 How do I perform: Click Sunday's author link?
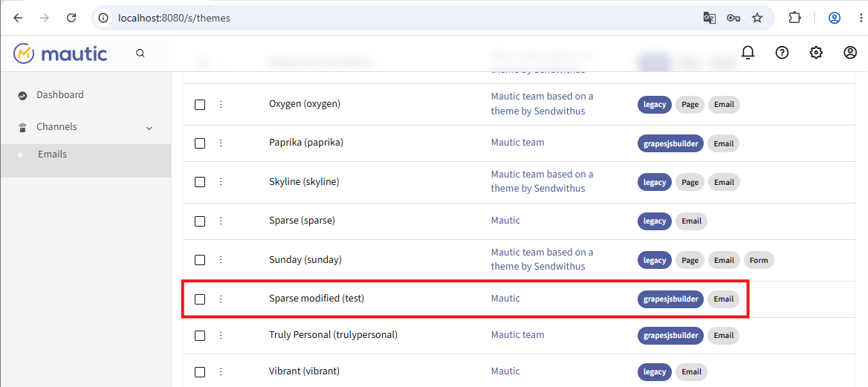click(x=542, y=259)
